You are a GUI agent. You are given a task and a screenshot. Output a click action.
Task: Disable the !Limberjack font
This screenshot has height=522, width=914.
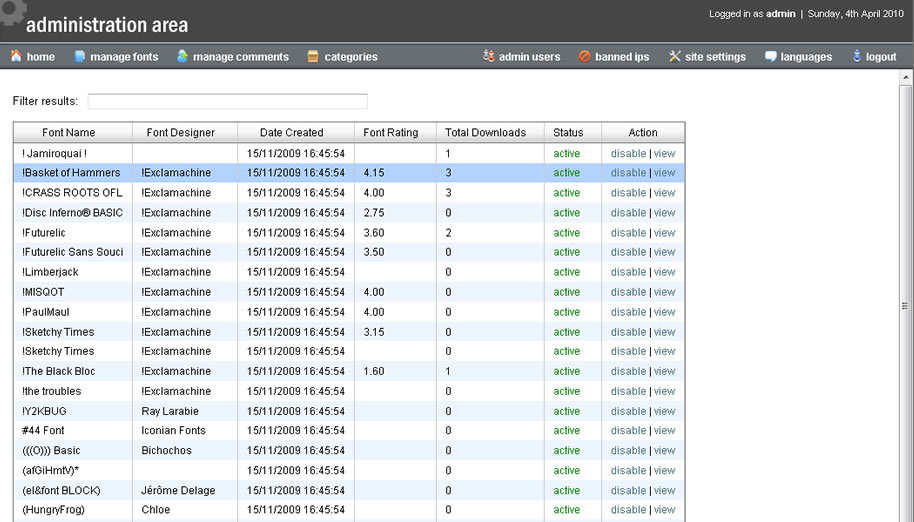click(628, 271)
